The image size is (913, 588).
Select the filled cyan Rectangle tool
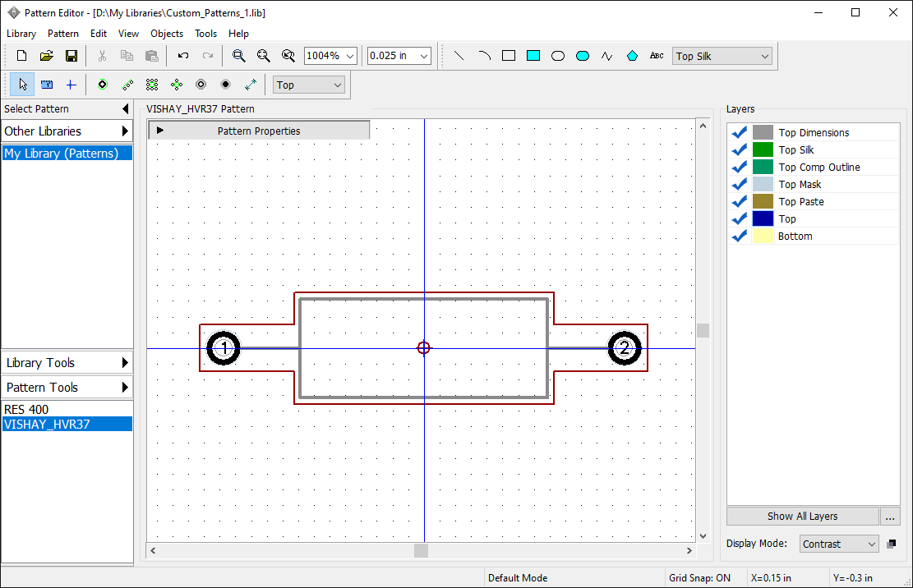(x=533, y=56)
